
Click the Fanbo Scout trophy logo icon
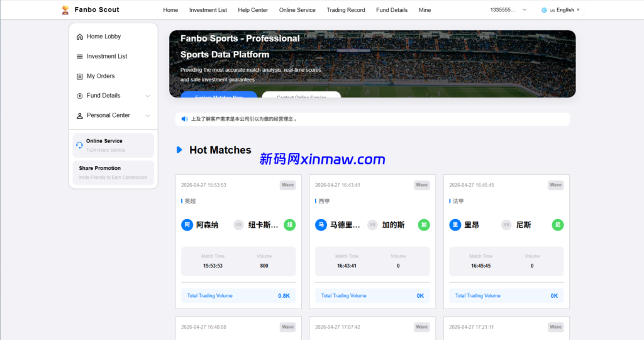point(65,10)
